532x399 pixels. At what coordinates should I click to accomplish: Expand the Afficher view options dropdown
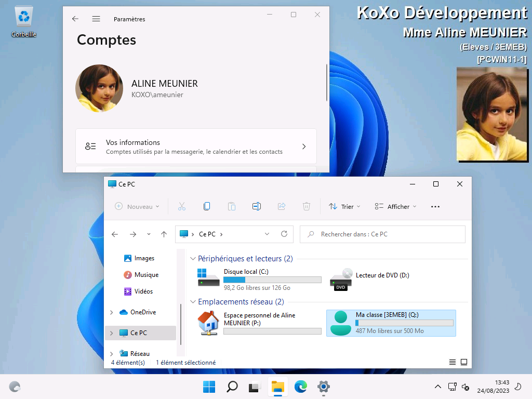coord(395,206)
